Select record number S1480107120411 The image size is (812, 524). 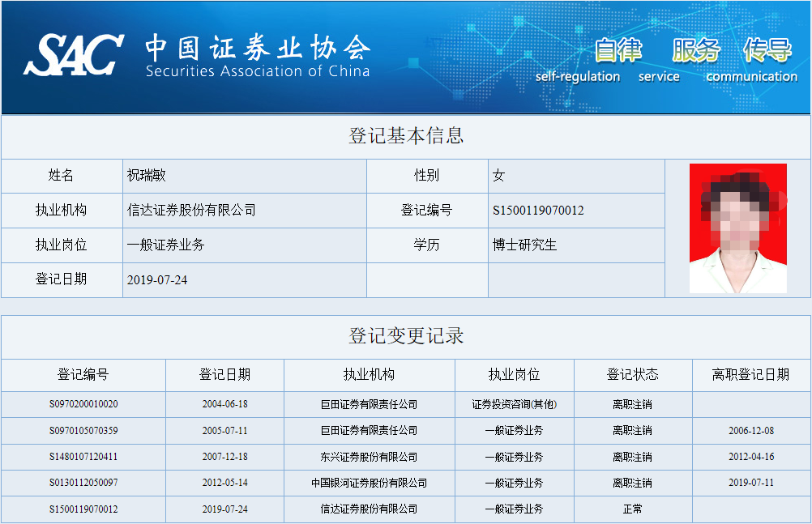point(83,457)
